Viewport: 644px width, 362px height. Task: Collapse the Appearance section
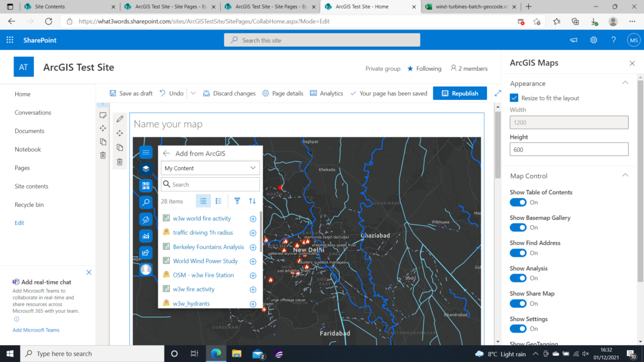[x=625, y=83]
